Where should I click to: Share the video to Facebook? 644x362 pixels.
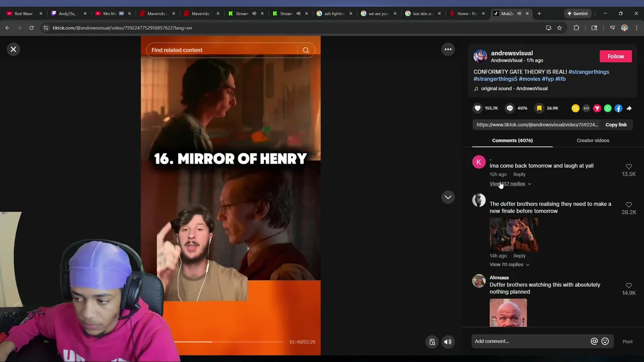pos(618,108)
